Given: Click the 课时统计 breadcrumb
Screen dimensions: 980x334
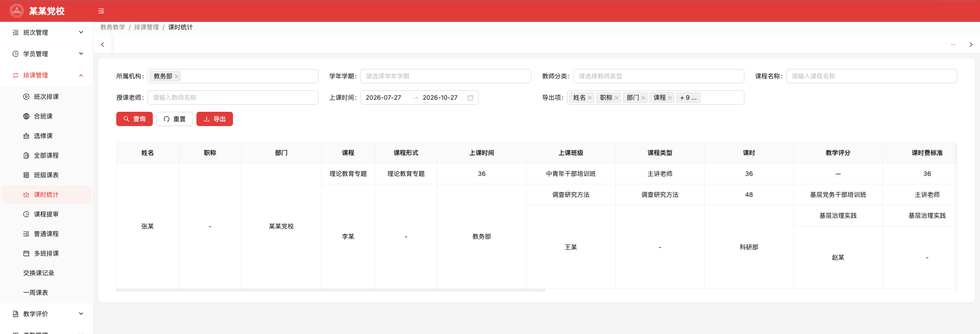Looking at the screenshot, I should [x=180, y=27].
